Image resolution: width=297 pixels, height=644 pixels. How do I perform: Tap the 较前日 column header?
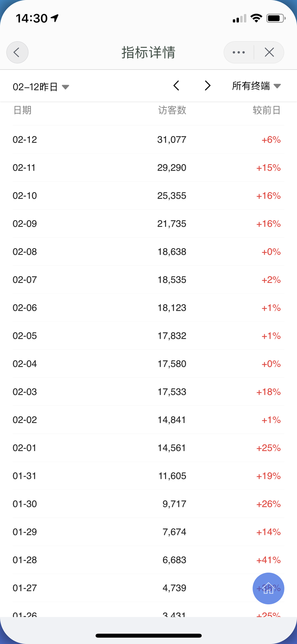[x=266, y=110]
